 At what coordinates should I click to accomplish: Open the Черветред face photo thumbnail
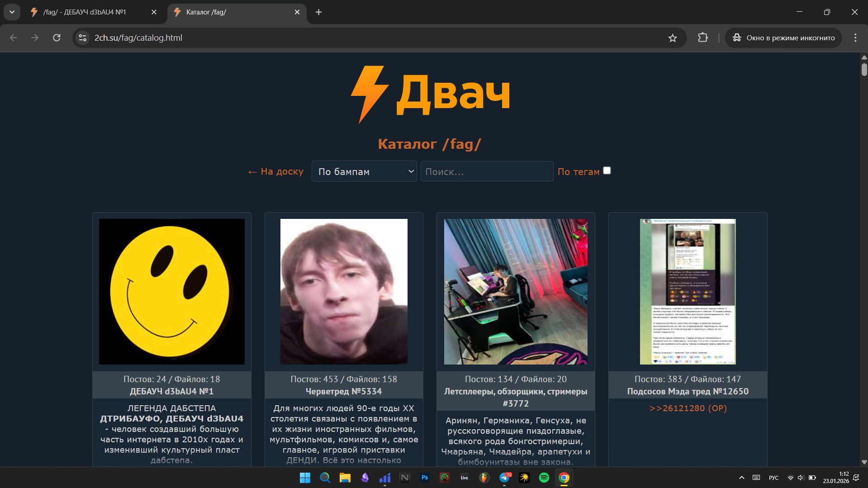344,292
